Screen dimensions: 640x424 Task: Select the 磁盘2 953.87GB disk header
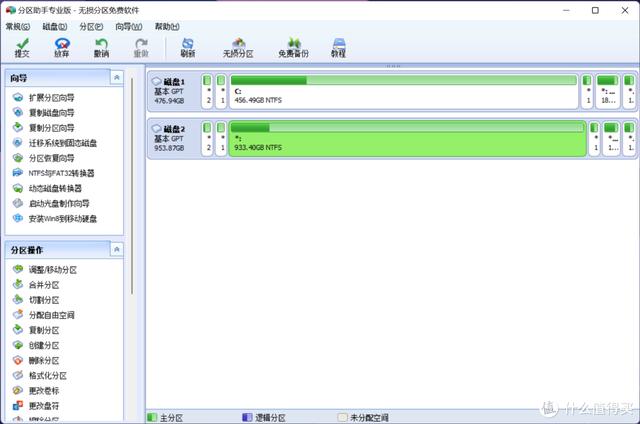pyautogui.click(x=173, y=138)
